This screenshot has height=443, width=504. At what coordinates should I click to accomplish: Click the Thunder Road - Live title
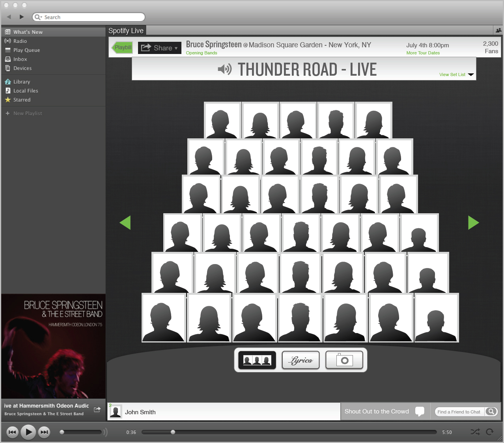[307, 69]
